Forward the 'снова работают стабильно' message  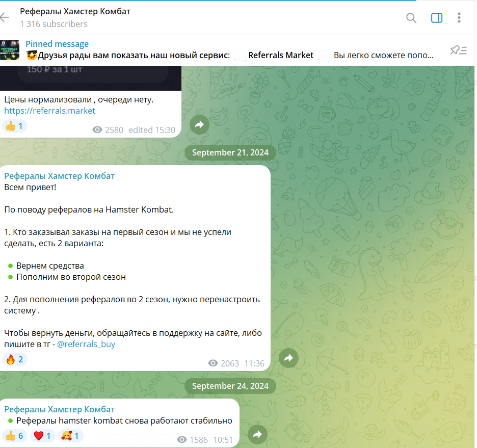coord(258,434)
